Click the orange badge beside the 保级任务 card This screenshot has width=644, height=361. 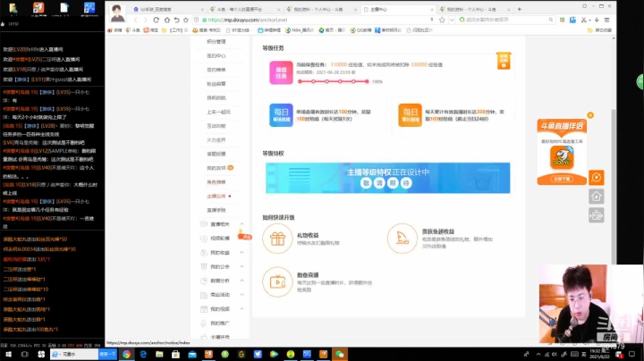[x=504, y=61]
